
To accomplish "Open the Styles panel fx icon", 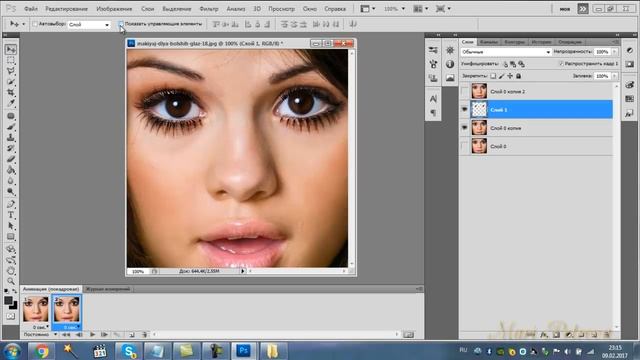I will pyautogui.click(x=629, y=114).
